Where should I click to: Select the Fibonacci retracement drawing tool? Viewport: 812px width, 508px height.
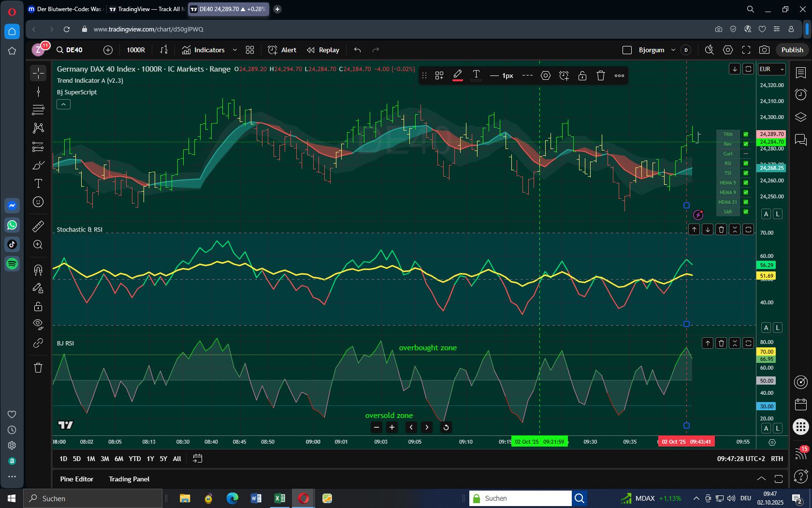click(38, 110)
